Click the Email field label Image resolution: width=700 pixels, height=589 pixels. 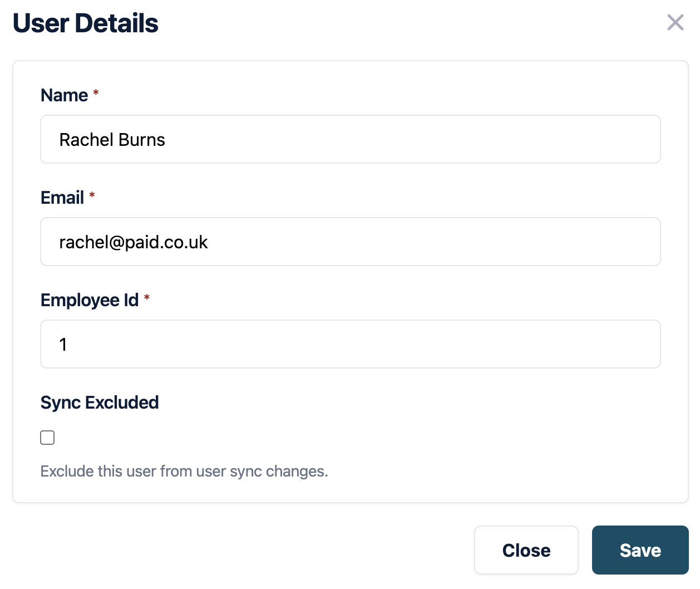pyautogui.click(x=62, y=198)
